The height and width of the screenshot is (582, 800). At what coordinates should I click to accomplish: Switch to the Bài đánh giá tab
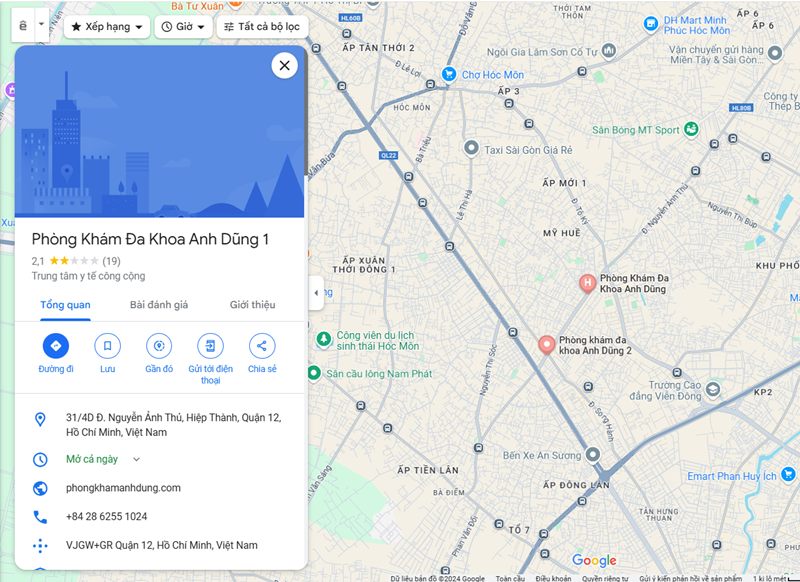[159, 305]
